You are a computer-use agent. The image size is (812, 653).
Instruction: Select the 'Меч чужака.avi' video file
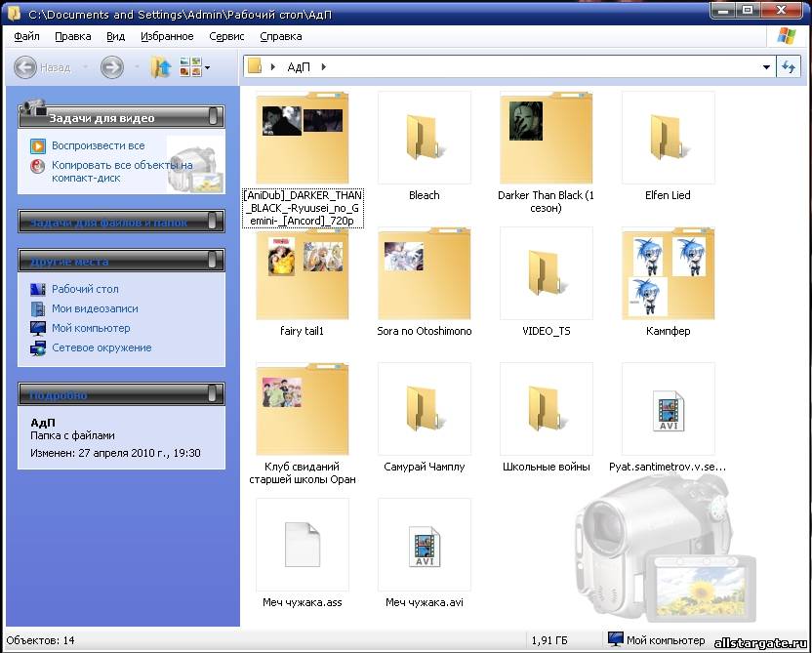(x=424, y=545)
